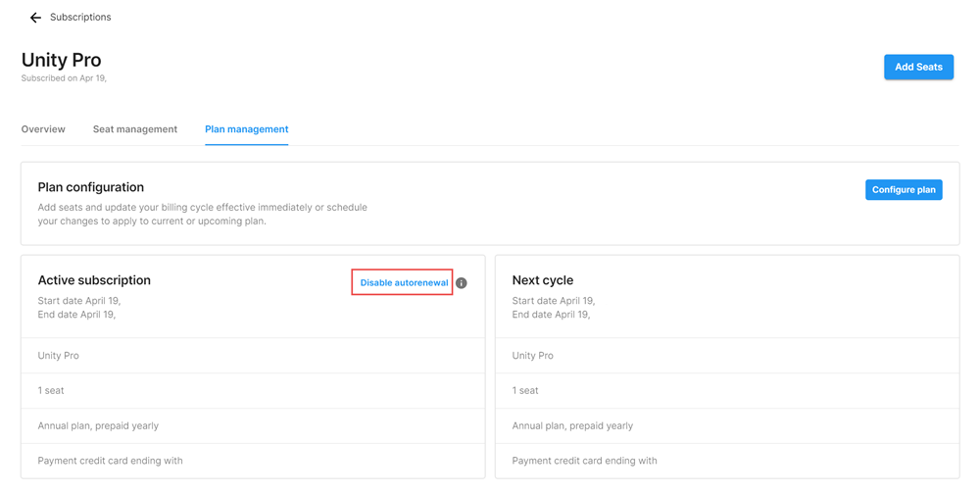Click Start date under Active subscription

point(79,301)
